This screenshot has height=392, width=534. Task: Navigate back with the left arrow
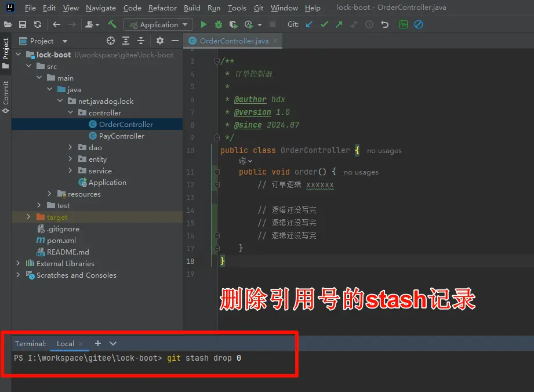point(57,24)
